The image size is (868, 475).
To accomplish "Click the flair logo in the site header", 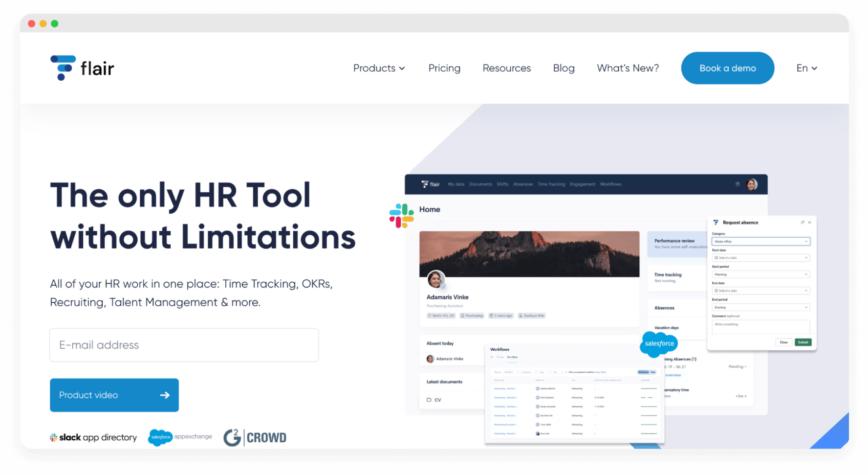I will pos(82,68).
